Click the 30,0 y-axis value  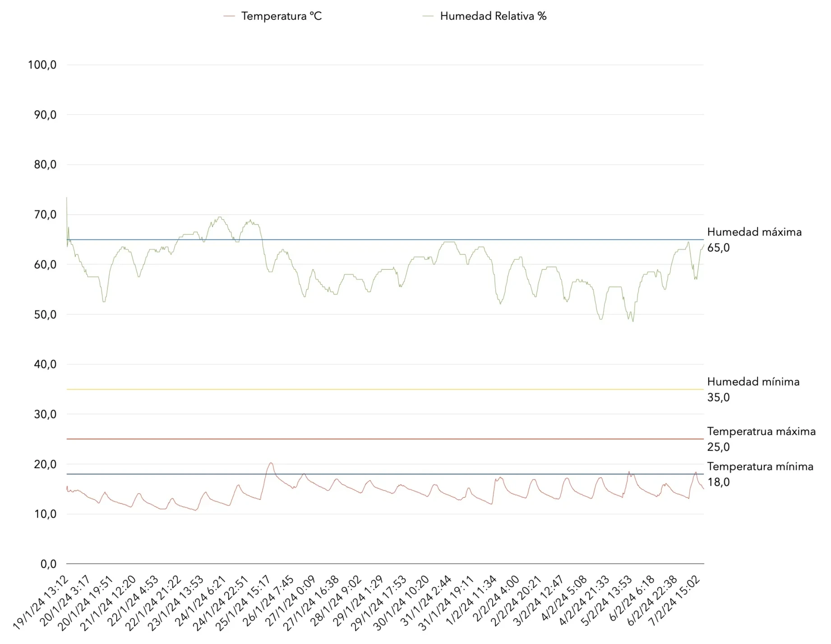(x=45, y=414)
